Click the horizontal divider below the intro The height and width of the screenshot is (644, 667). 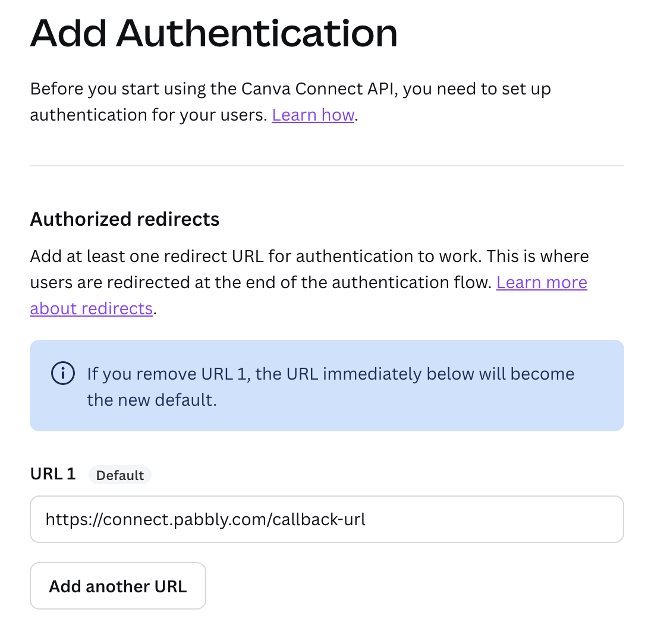click(x=327, y=166)
